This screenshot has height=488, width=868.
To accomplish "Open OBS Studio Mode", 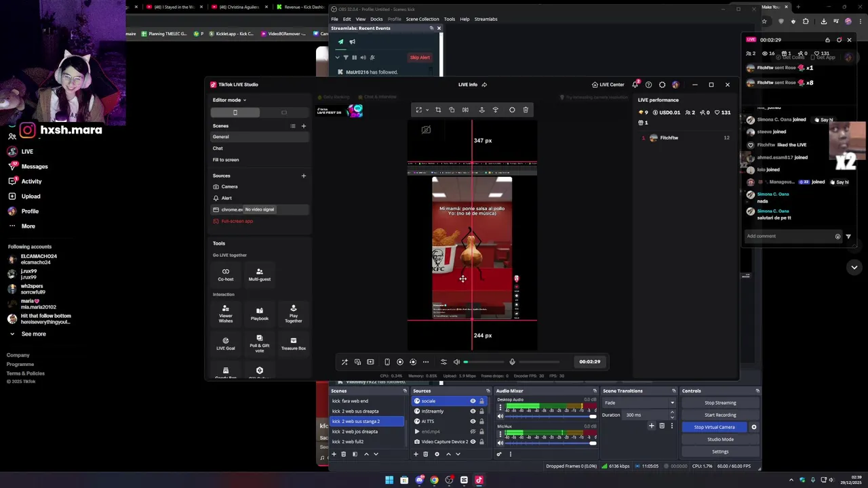I will click(x=720, y=439).
